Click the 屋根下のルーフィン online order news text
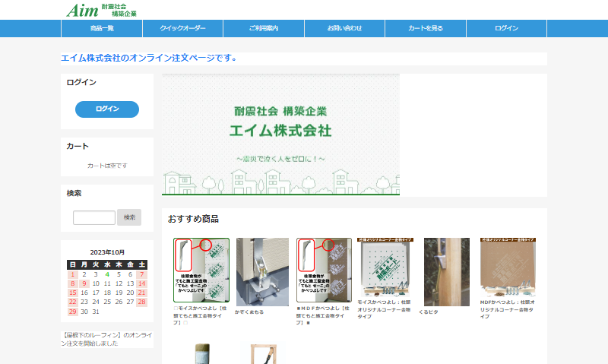Screen dimensions: 608x364 (107, 339)
